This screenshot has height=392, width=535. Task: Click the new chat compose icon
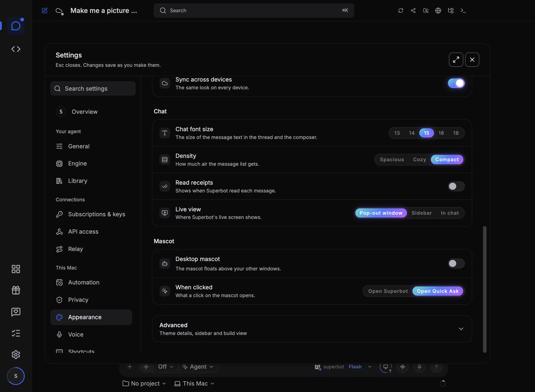point(45,10)
